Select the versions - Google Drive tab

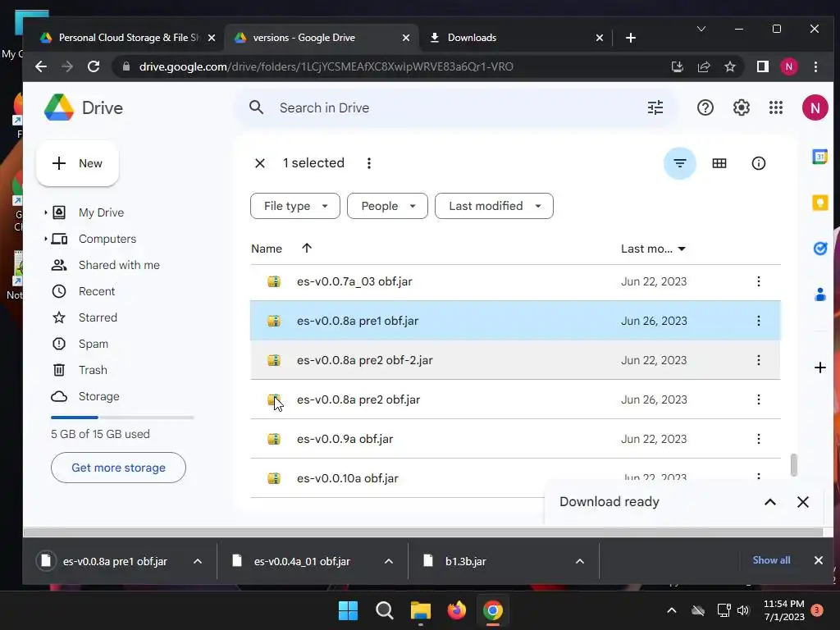click(x=323, y=38)
